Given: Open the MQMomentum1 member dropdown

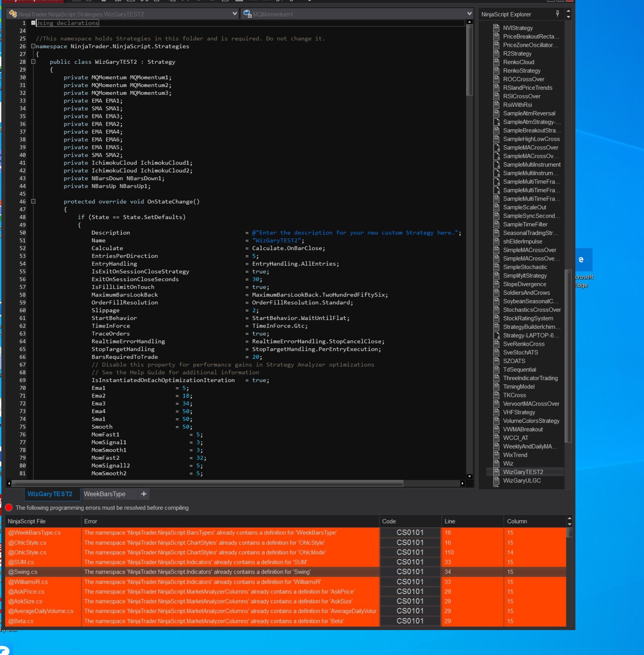Looking at the screenshot, I should pos(469,14).
